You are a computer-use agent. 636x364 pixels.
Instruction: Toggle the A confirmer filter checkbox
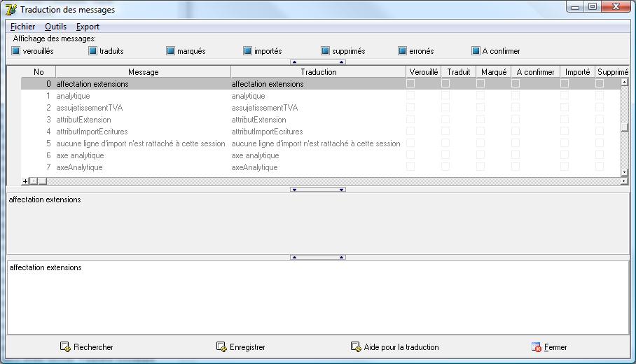coord(476,51)
